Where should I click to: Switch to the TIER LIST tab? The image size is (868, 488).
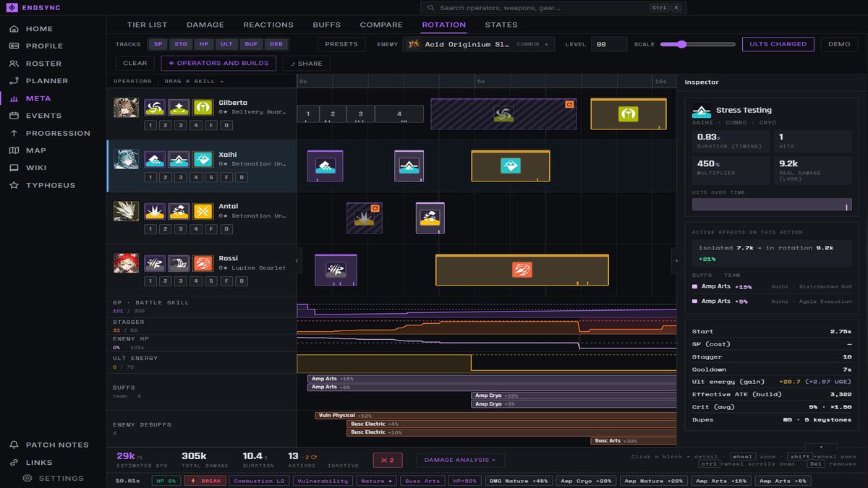[x=147, y=25]
